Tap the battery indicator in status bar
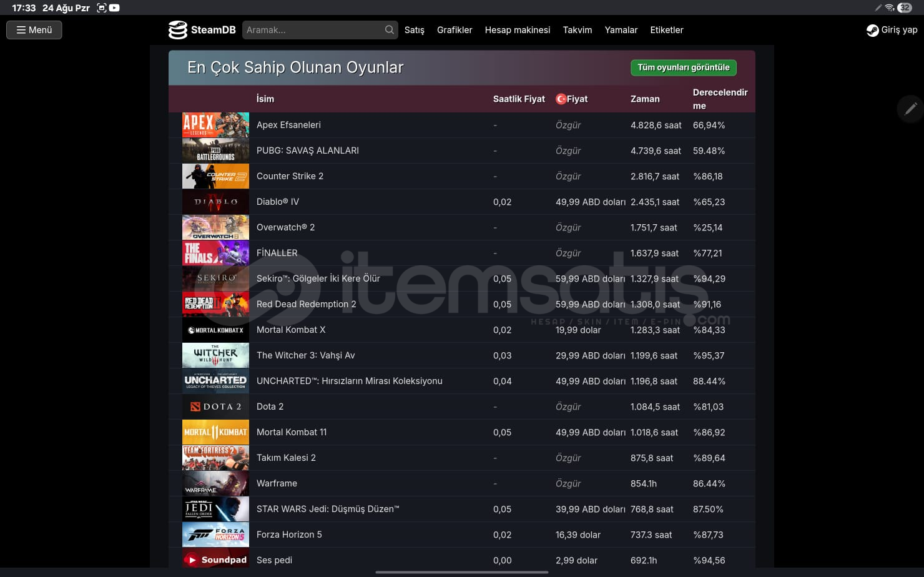 pos(905,7)
